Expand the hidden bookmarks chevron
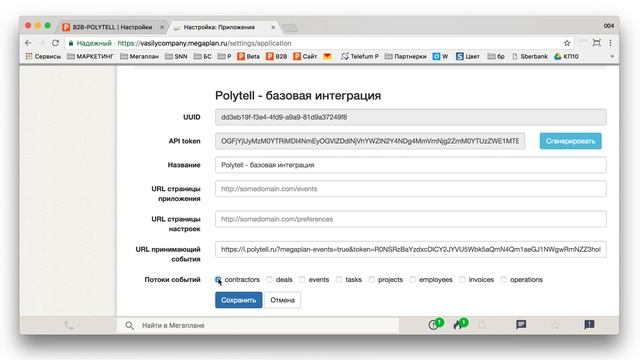The image size is (640, 360). pyautogui.click(x=612, y=56)
